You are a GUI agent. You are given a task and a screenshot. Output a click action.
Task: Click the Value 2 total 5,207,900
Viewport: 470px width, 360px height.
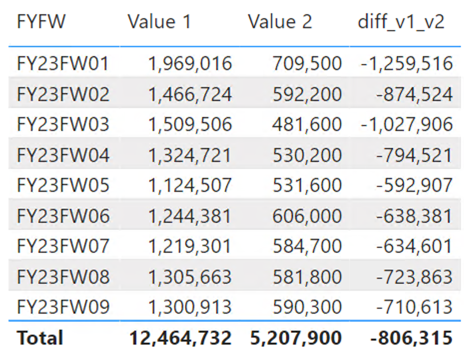pyautogui.click(x=296, y=338)
